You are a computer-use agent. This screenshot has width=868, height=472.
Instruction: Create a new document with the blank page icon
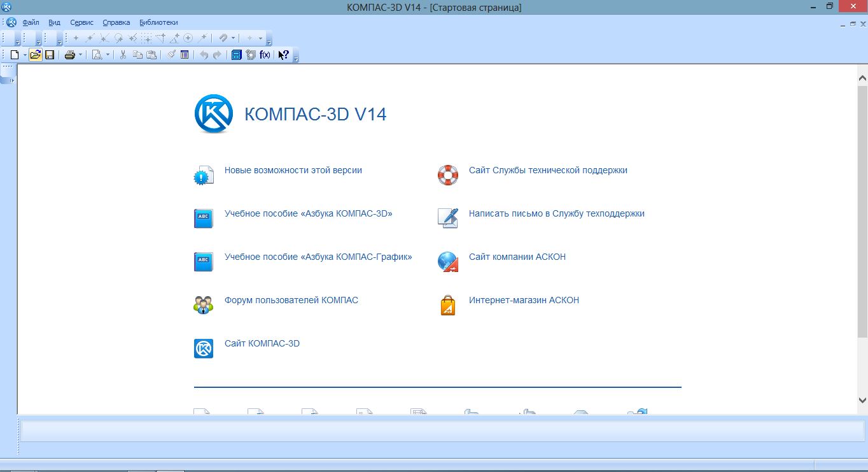click(14, 55)
